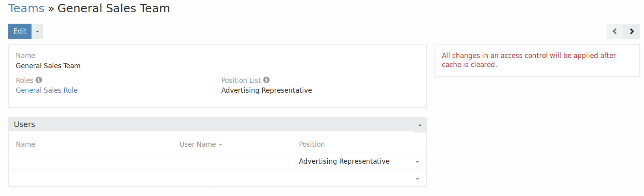644x196 pixels.
Task: Go to the previous record arrow
Action: [x=614, y=31]
